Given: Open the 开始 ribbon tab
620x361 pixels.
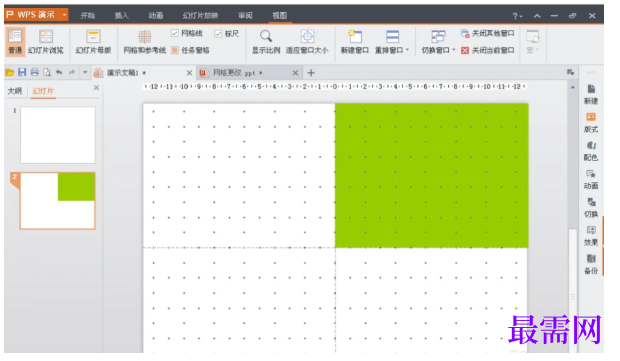Looking at the screenshot, I should click(x=88, y=15).
